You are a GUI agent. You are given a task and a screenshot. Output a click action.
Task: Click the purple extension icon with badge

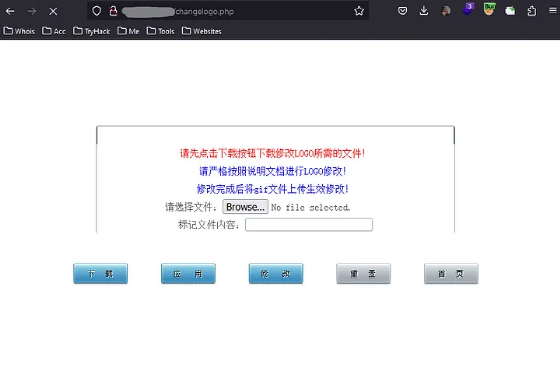468,10
